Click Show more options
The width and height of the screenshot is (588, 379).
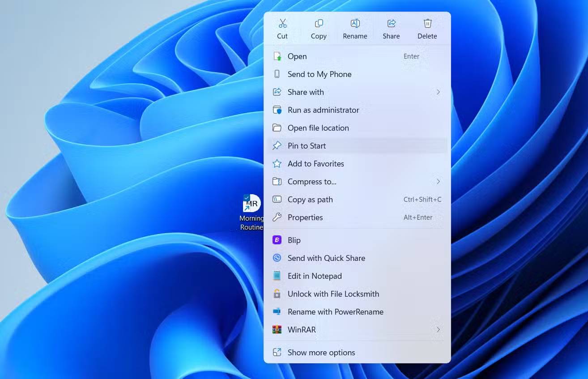[321, 353]
